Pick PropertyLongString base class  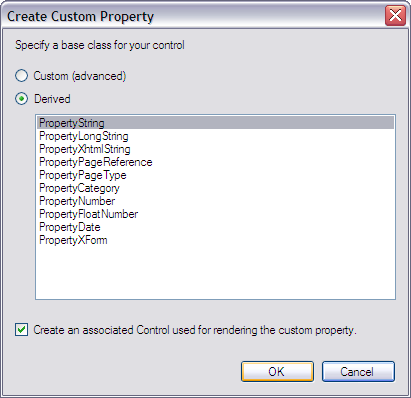[215, 136]
